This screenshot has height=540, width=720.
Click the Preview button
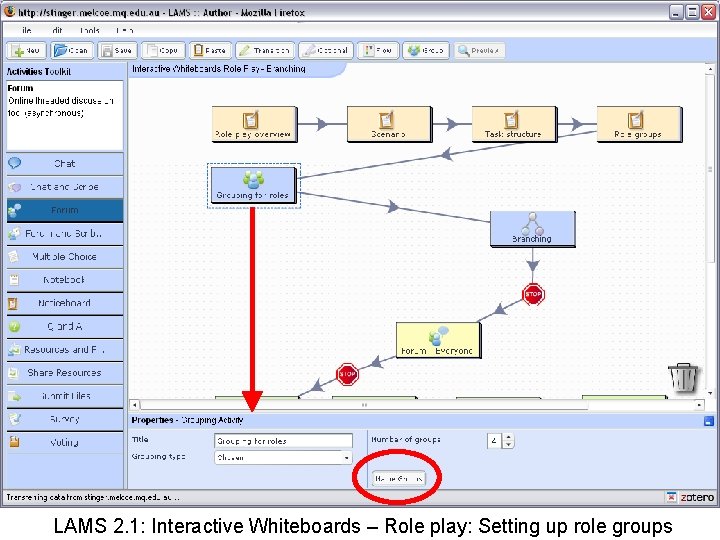(x=479, y=51)
